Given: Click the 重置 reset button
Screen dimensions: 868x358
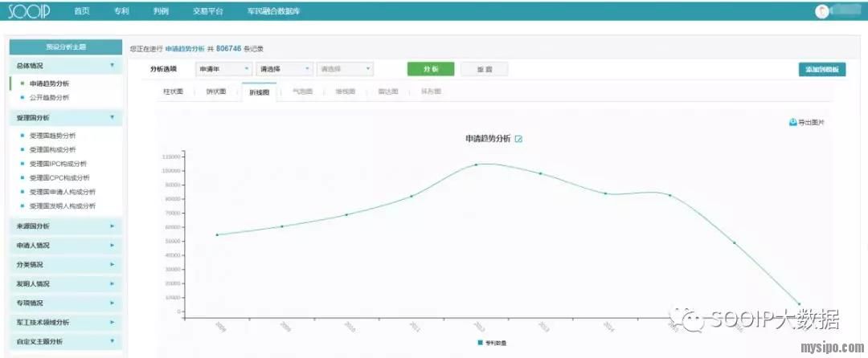Looking at the screenshot, I should [484, 69].
